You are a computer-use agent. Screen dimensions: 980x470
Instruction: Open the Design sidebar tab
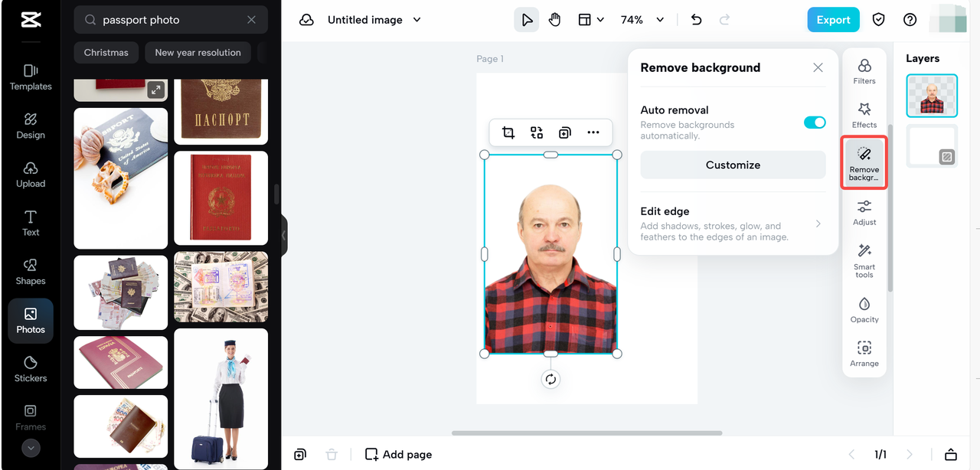[31, 126]
